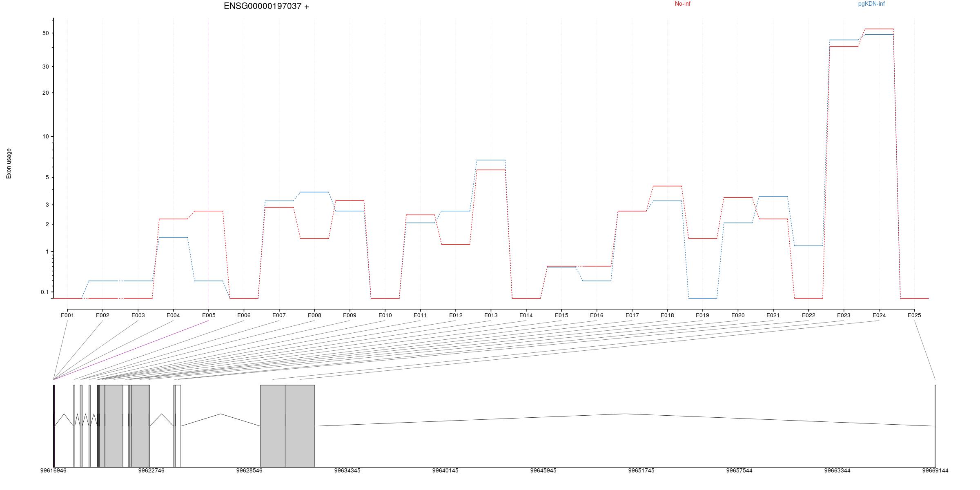Click genomic coordinate 99663344
The height and width of the screenshot is (490, 980).
[837, 470]
